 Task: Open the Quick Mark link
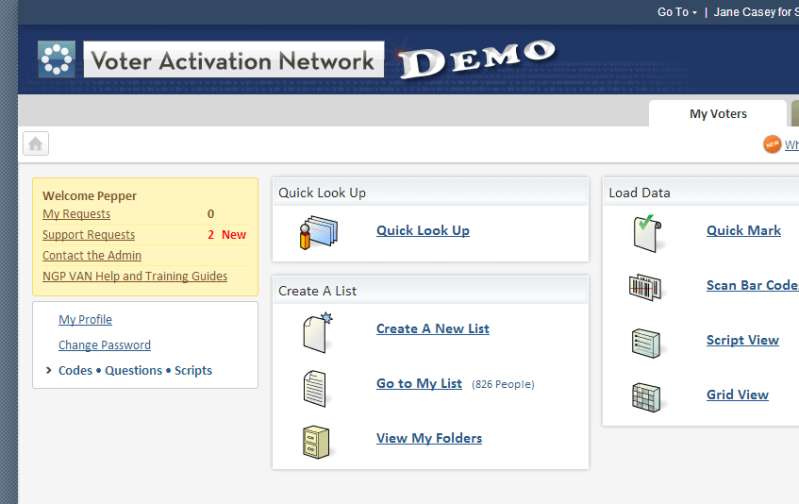(x=743, y=230)
